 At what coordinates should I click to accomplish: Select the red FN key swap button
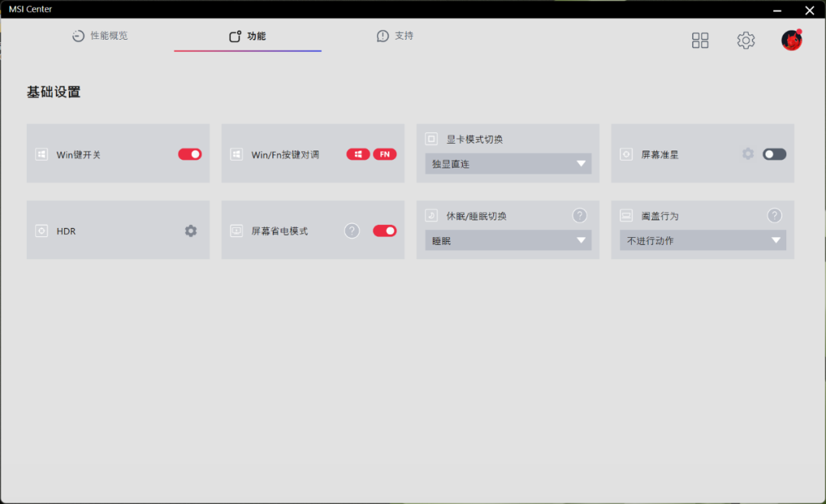[385, 154]
